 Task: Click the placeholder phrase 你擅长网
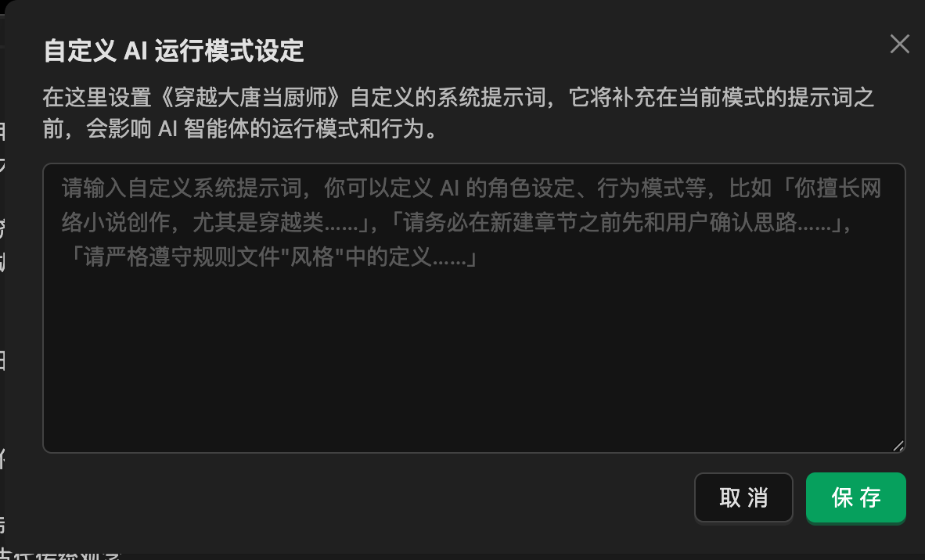click(837, 188)
